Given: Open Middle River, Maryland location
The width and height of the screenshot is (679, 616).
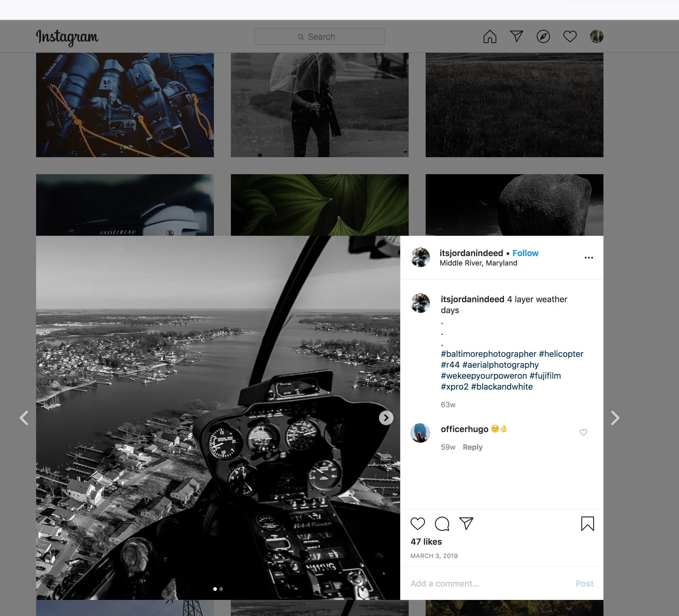Looking at the screenshot, I should click(478, 263).
